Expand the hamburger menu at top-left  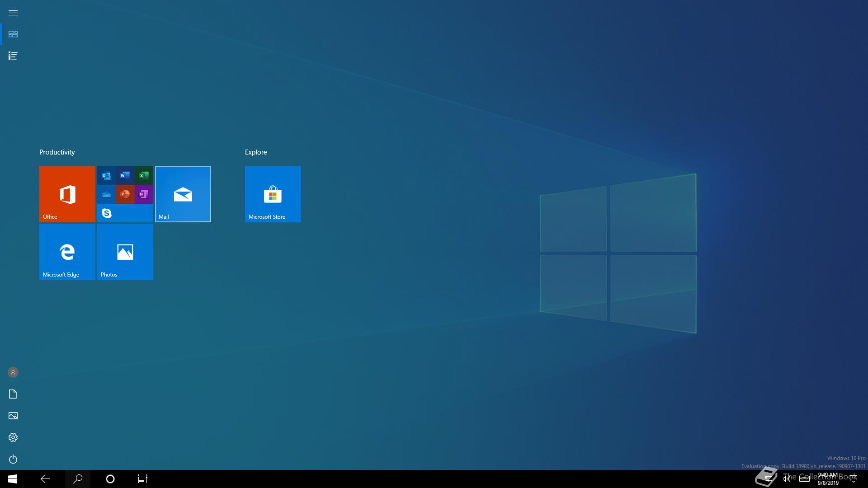13,13
